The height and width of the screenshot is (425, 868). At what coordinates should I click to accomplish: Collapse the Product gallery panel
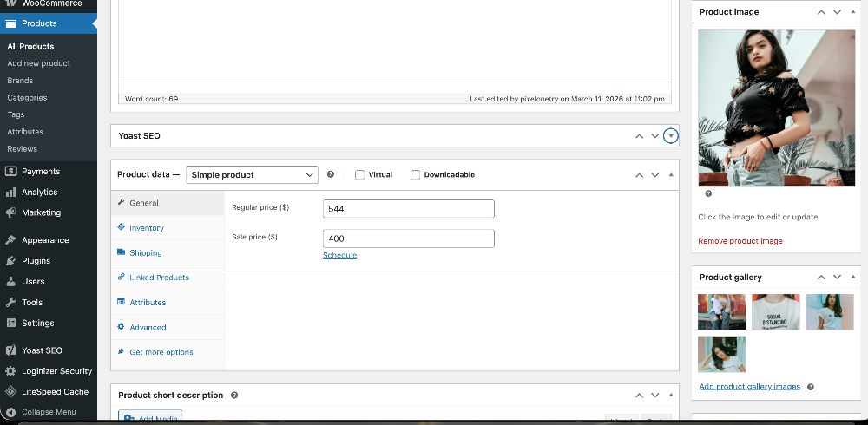[x=853, y=278]
